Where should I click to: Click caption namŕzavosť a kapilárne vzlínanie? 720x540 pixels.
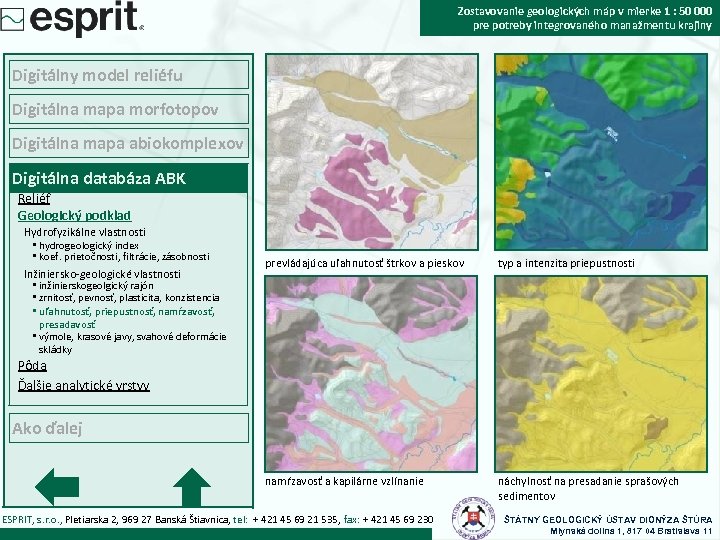(344, 481)
